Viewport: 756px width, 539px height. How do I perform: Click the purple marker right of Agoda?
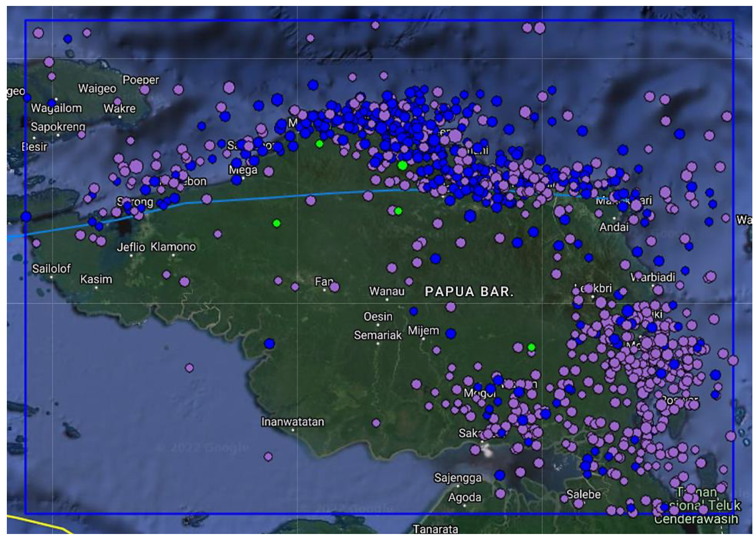pos(501,493)
